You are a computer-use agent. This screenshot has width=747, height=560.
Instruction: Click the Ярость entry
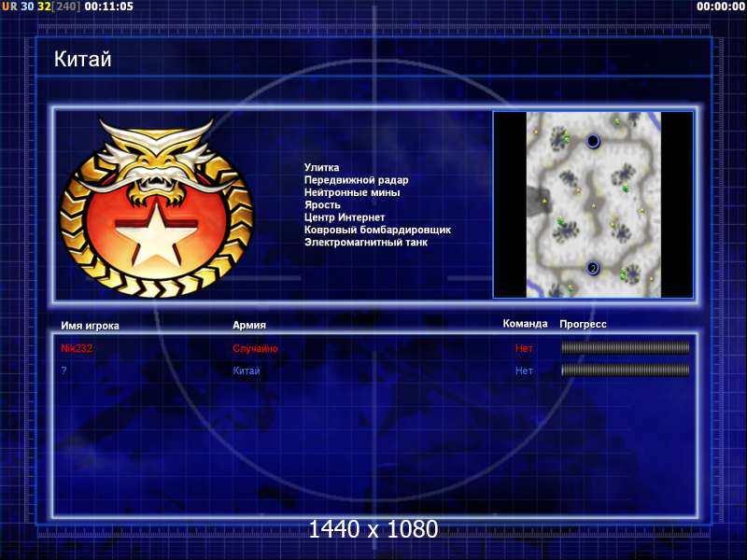coord(322,204)
